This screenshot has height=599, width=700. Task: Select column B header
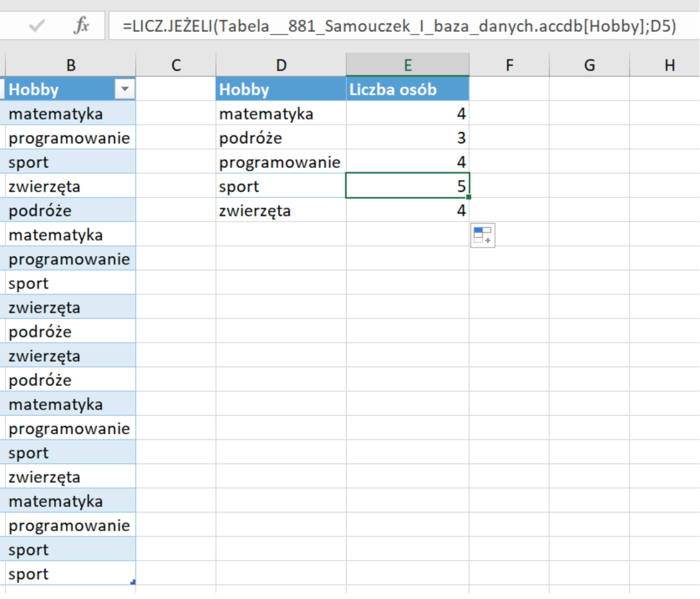click(x=71, y=65)
